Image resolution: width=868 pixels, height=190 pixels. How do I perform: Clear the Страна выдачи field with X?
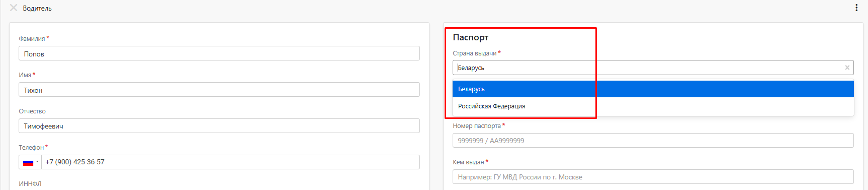(847, 68)
